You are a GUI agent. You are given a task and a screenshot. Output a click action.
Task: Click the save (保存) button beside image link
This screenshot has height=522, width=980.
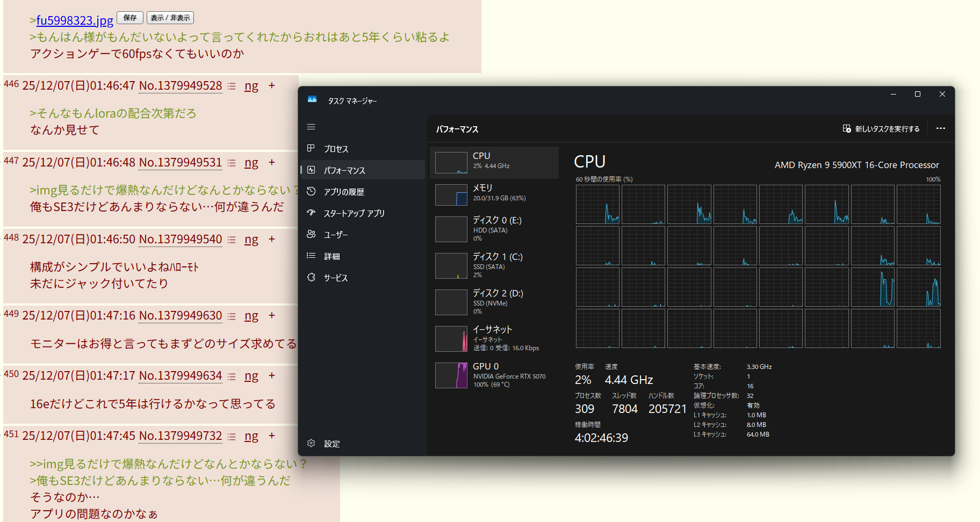[130, 18]
